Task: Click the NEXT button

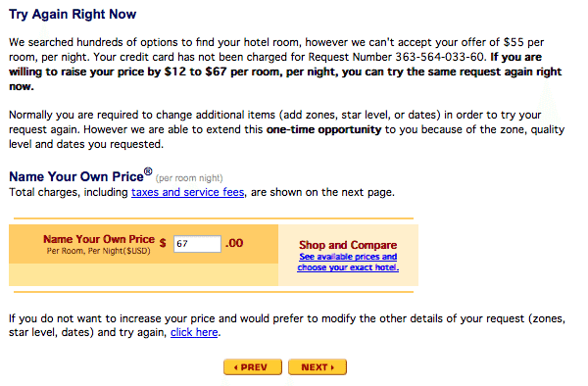Action: pos(318,366)
